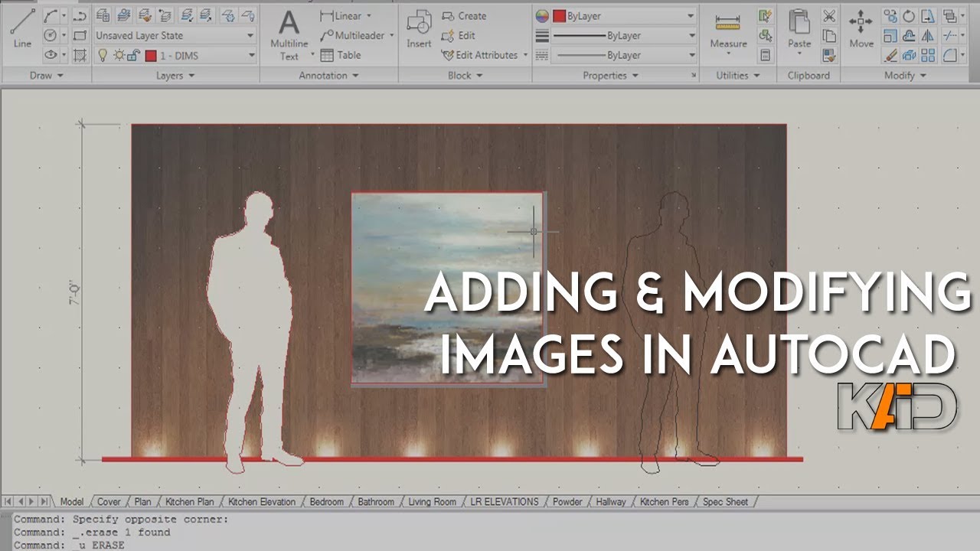Select the Mirror tool icon
Screen dimensions: 980x551
click(x=928, y=35)
